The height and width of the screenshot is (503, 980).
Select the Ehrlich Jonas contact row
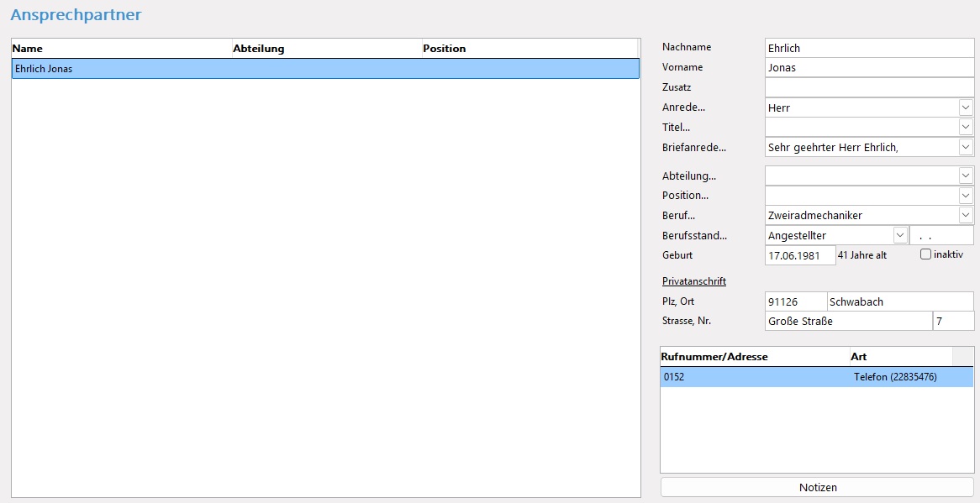[x=325, y=69]
